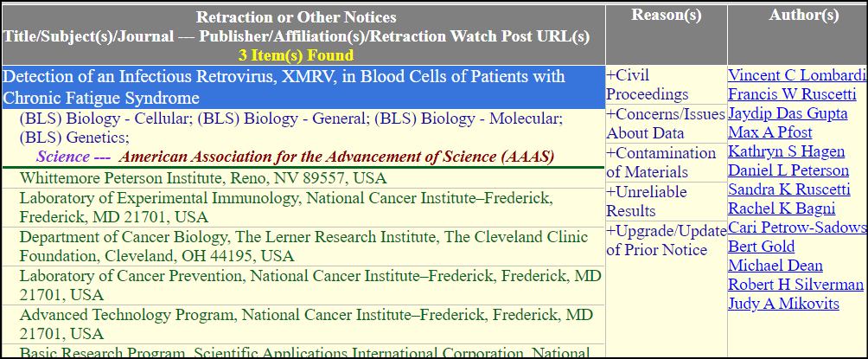Click the XMRV retrovirus article title
The image size is (868, 359).
[x=284, y=87]
